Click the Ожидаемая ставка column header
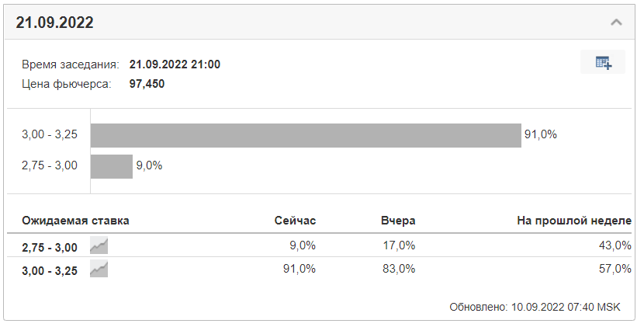 pyautogui.click(x=75, y=221)
